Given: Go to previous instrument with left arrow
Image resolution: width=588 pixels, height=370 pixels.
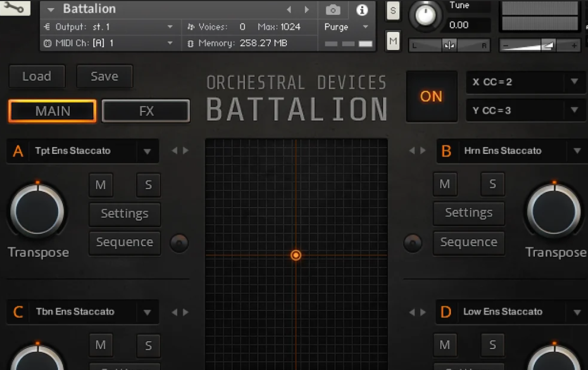Looking at the screenshot, I should click(289, 9).
